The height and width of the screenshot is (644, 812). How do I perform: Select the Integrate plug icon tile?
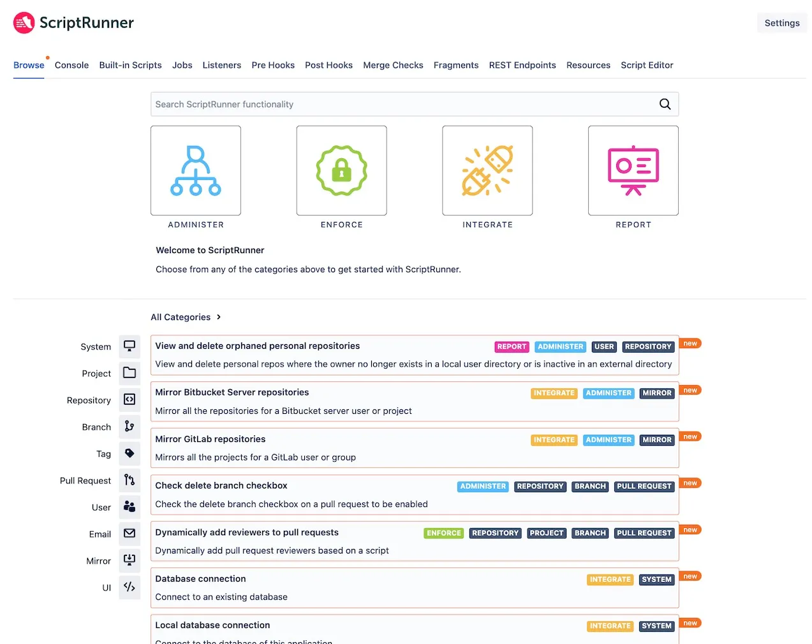pos(487,170)
